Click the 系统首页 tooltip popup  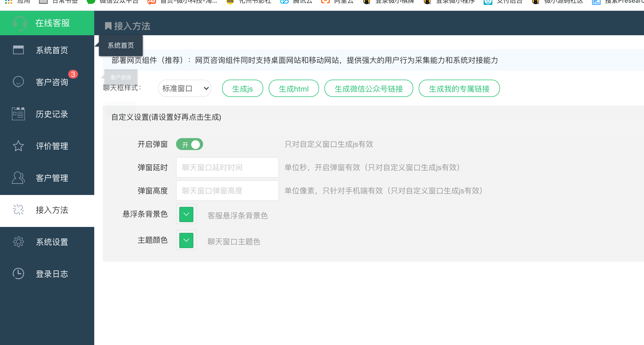point(121,45)
